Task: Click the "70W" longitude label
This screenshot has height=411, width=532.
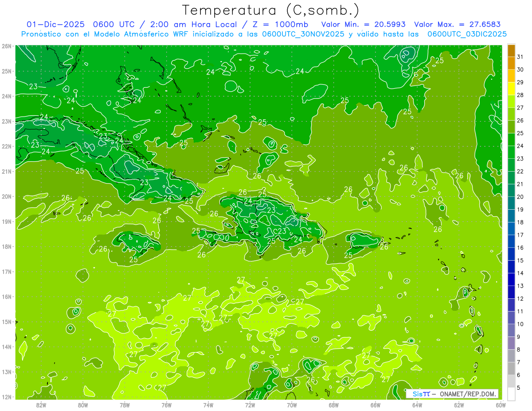Action: click(x=292, y=405)
